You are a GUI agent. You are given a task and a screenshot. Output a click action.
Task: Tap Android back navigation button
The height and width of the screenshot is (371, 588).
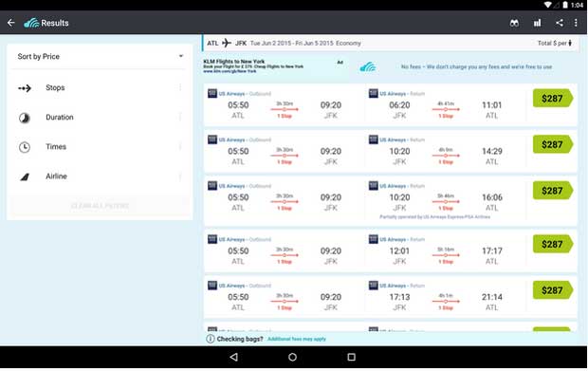click(x=233, y=357)
